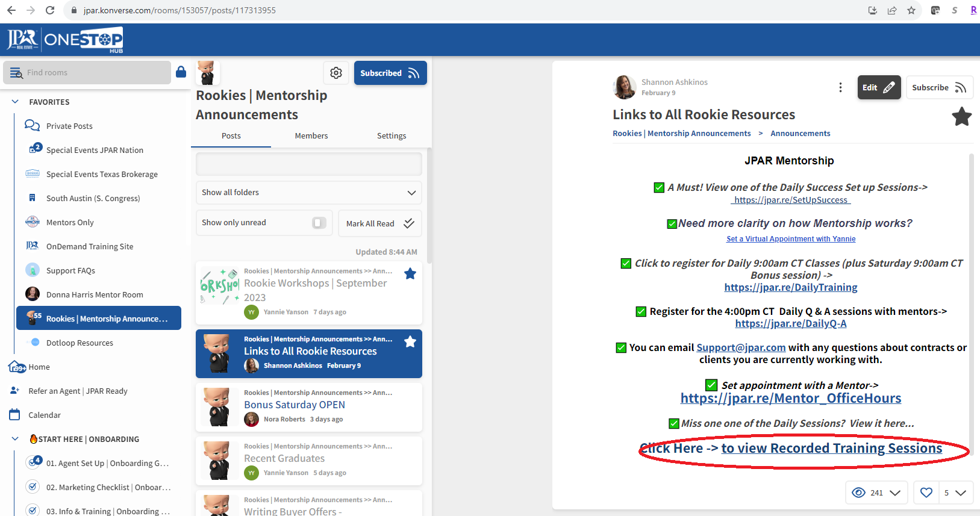Open the jpar.re/DailyTraining link

(x=791, y=287)
